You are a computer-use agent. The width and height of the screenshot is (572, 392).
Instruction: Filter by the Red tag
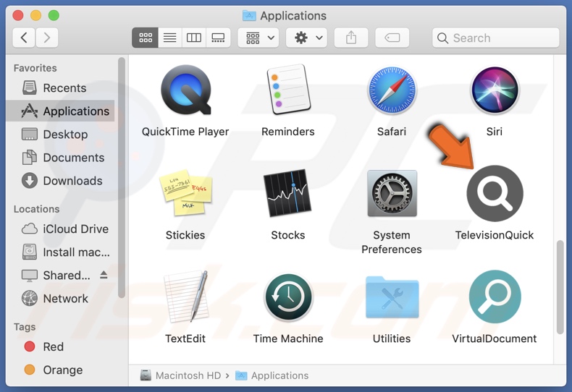[x=60, y=346]
